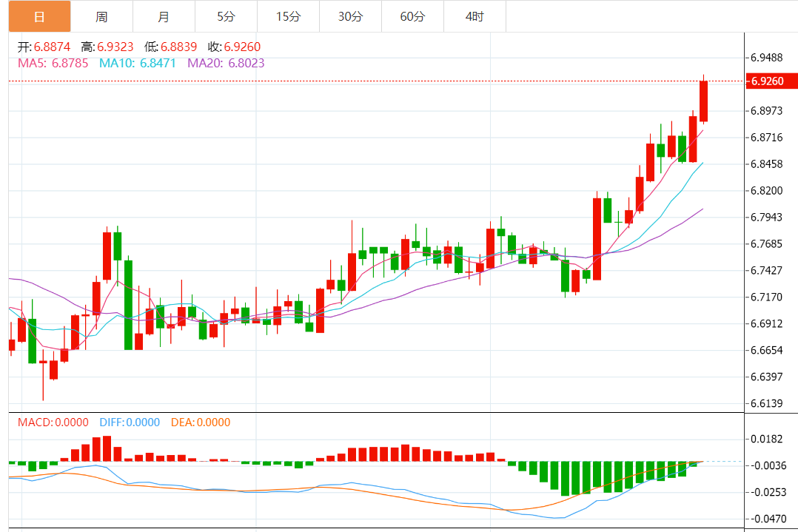
Task: Click the 0.0182 MACD axis label
Action: point(766,439)
